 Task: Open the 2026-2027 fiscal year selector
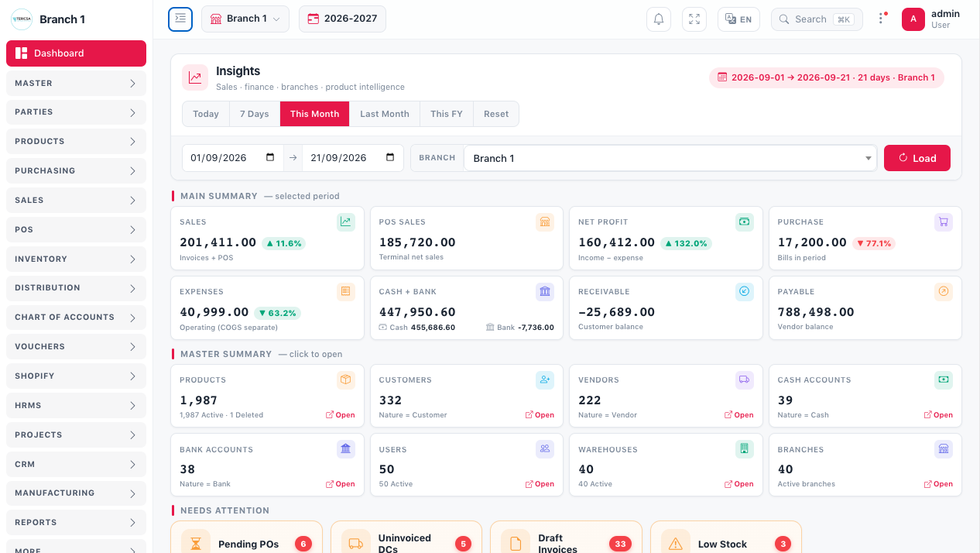click(342, 19)
